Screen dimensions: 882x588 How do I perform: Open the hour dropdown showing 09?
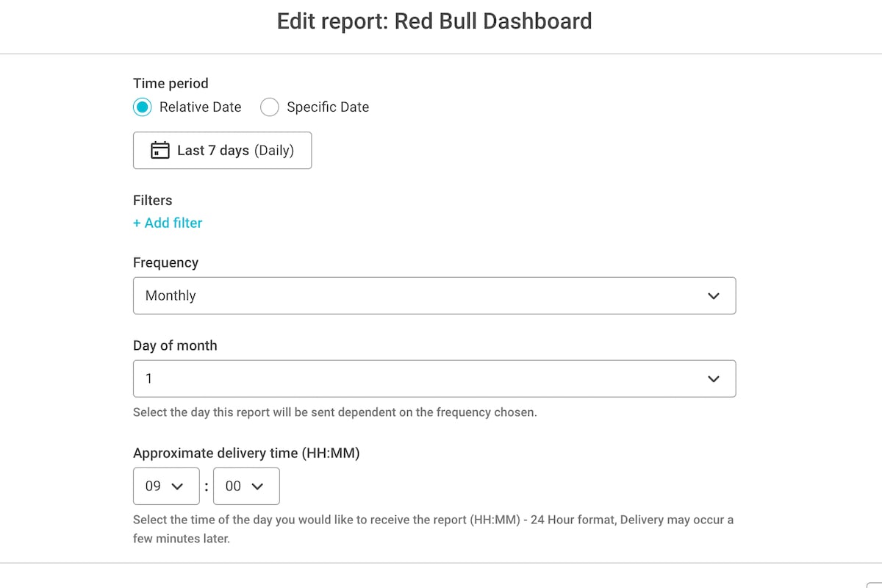click(x=166, y=486)
